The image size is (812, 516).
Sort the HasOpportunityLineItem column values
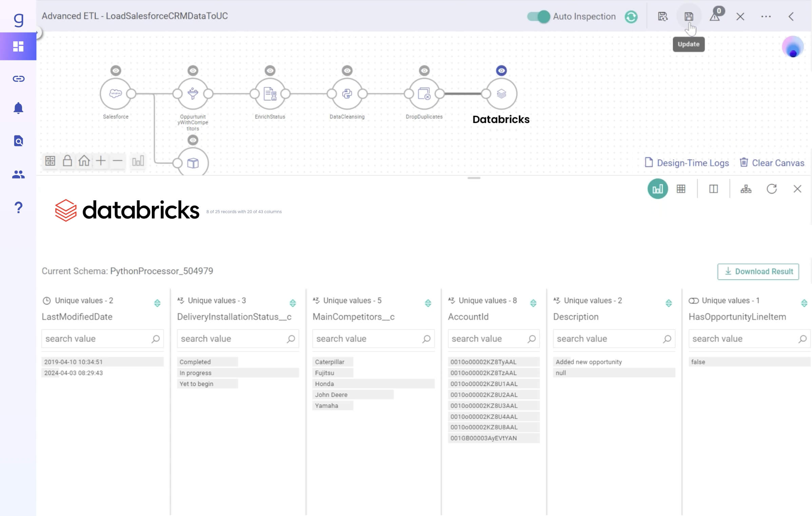pos(804,303)
